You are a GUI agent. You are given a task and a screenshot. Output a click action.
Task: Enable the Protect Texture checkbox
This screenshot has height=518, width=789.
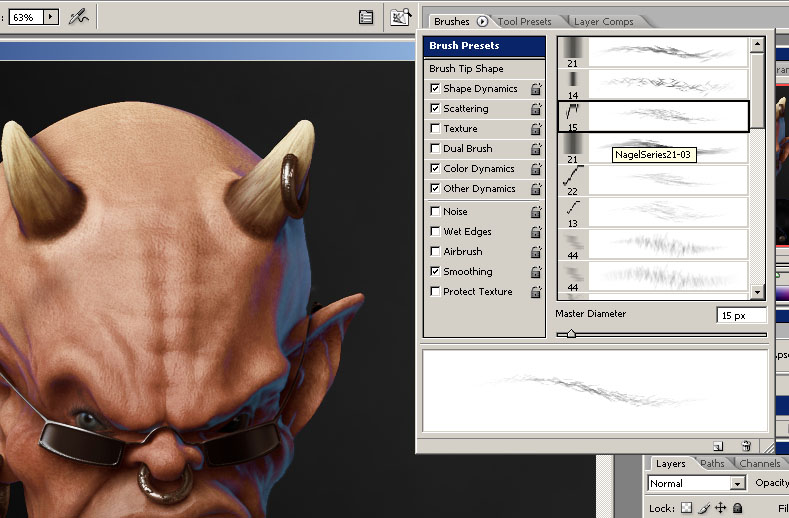[435, 291]
